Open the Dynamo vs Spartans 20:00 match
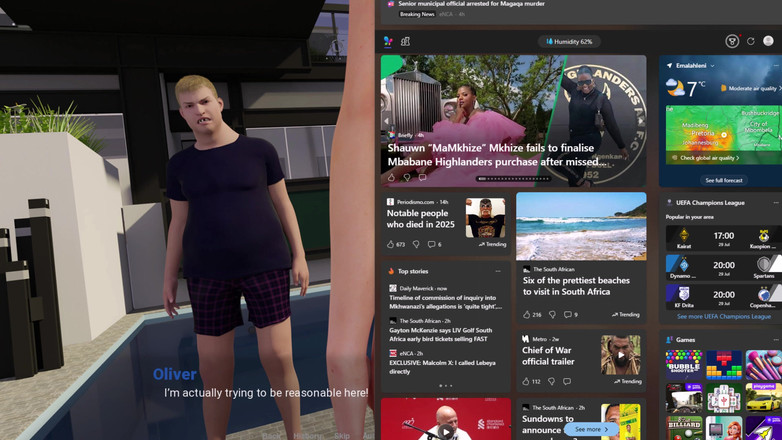This screenshot has height=440, width=782. [724, 267]
